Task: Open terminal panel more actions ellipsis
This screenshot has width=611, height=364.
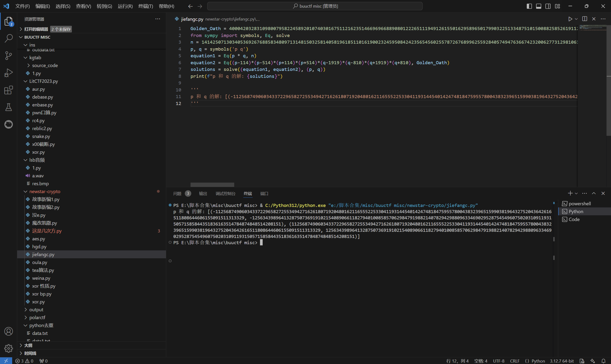Action: 584,193
